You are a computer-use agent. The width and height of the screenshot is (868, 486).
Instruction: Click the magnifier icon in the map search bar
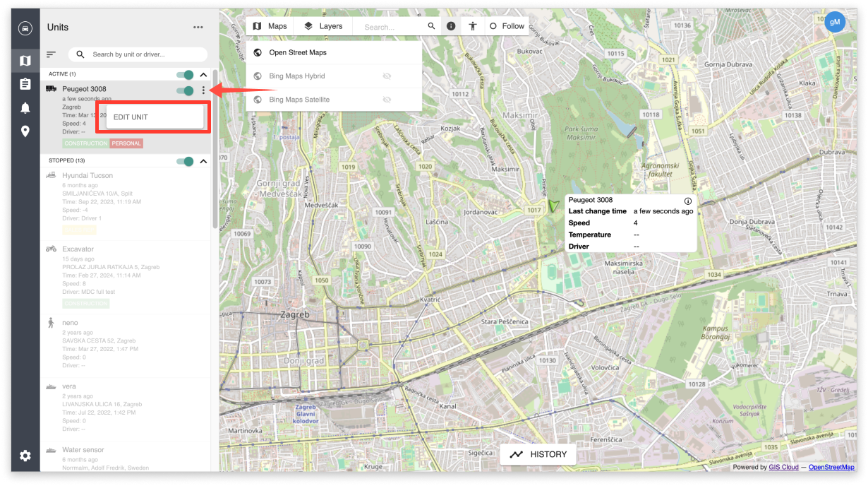tap(431, 25)
